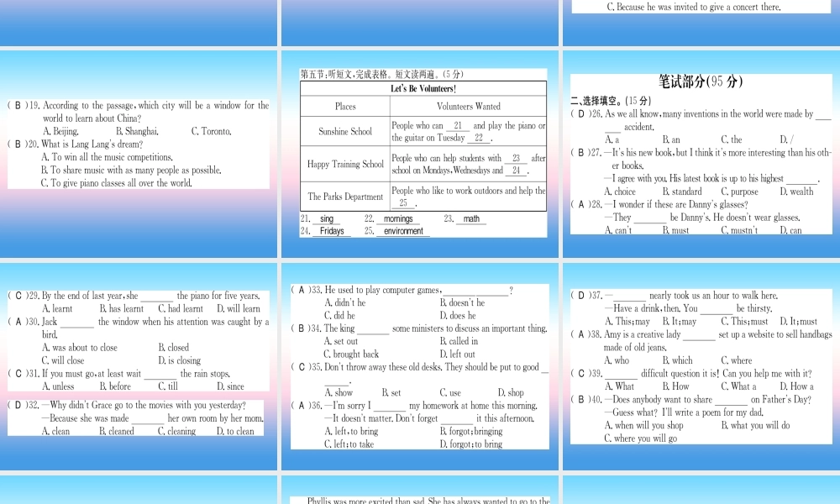Click option 'D. It; must' in question 37

click(798, 322)
